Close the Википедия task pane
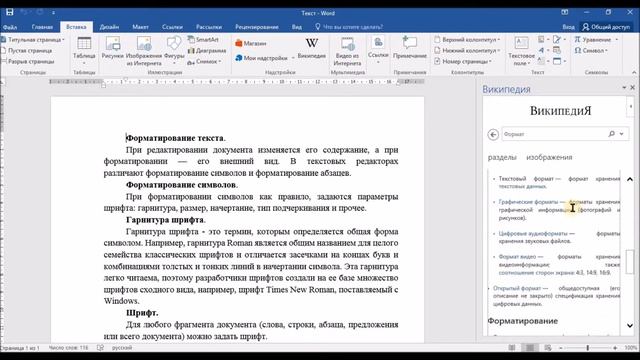The image size is (640, 360). pos(633,88)
